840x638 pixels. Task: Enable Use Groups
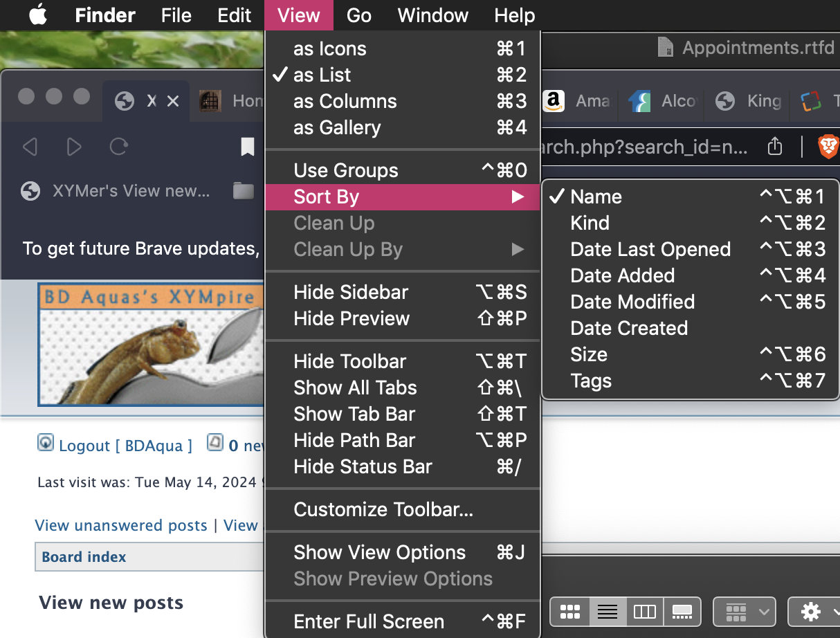click(x=346, y=170)
